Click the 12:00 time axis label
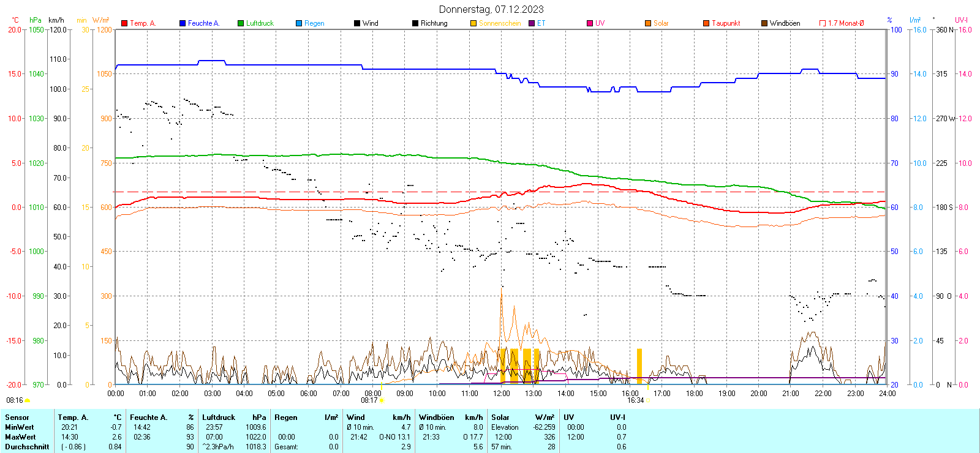The image size is (980, 453). coord(502,393)
